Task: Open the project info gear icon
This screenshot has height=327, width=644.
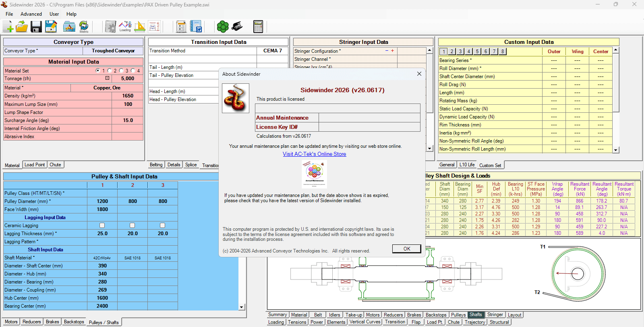Action: [x=110, y=27]
